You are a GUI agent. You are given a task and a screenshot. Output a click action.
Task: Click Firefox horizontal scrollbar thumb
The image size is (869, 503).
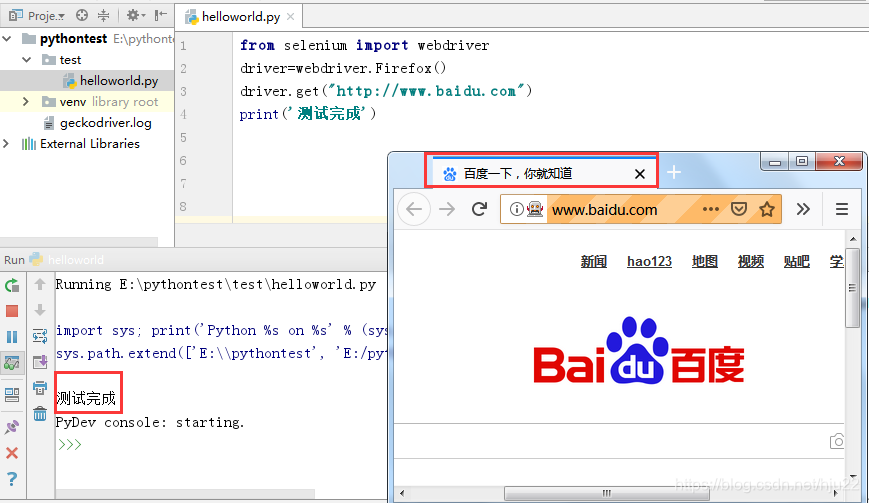pyautogui.click(x=607, y=493)
